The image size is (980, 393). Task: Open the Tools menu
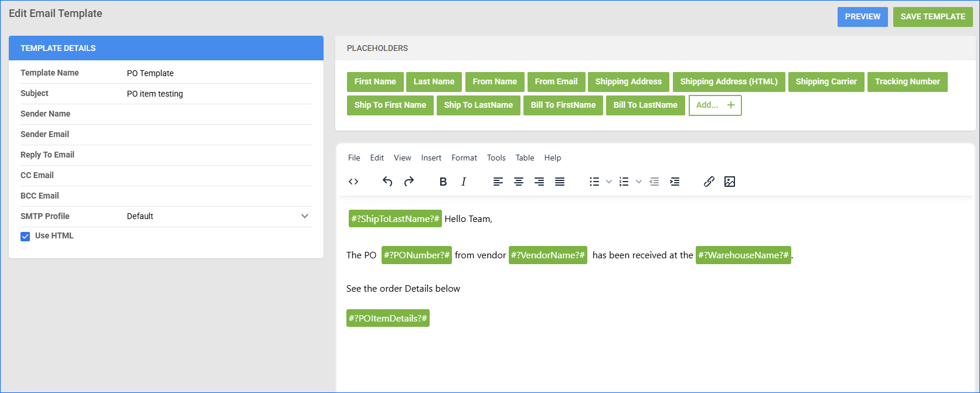496,158
